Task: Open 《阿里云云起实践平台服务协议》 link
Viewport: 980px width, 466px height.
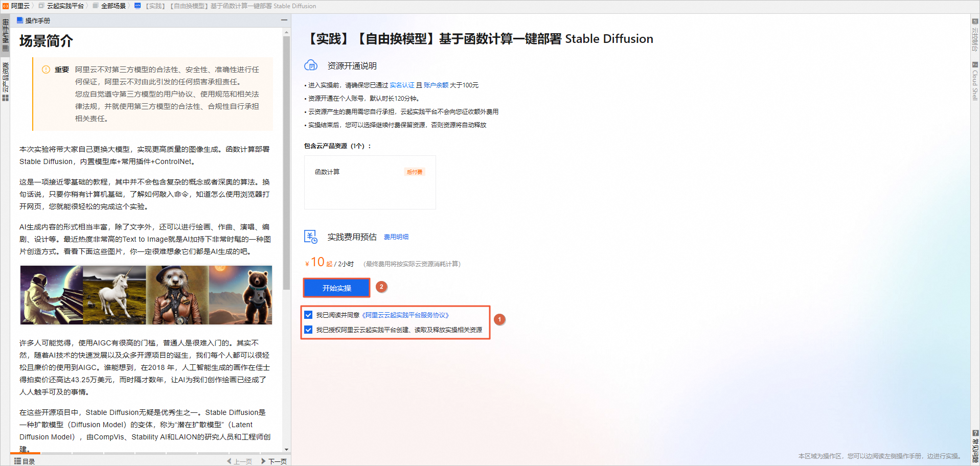Action: [x=405, y=315]
